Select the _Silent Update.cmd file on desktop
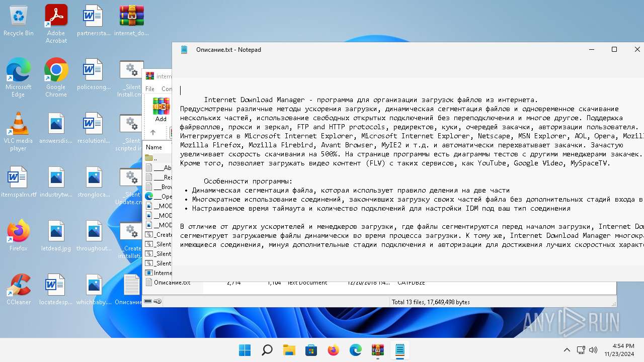Screen dimensions: 644x362 click(130, 185)
